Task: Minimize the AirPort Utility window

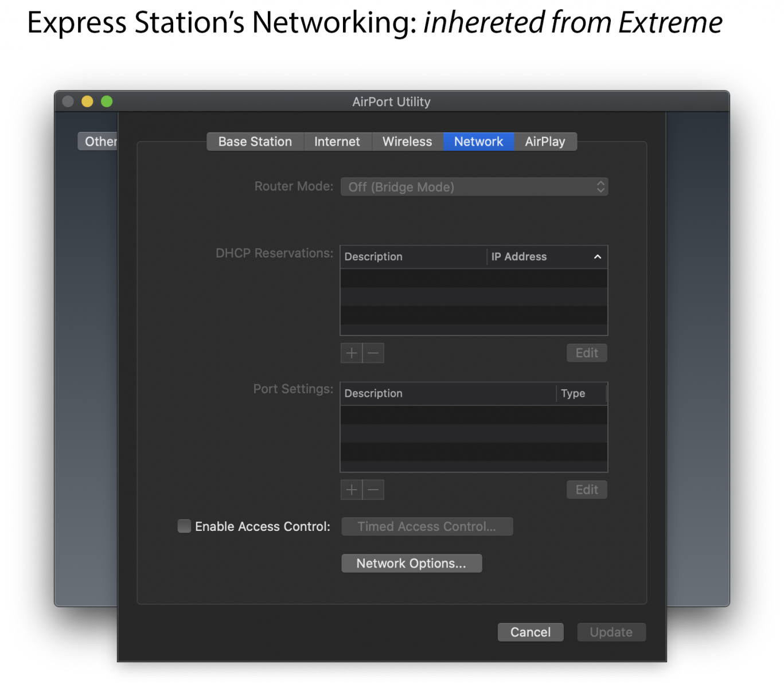Action: pos(87,101)
